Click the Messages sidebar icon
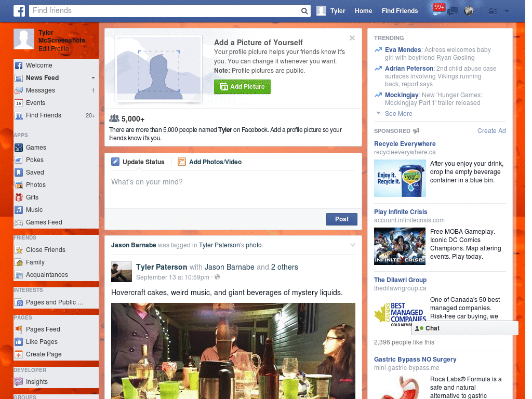 19,90
